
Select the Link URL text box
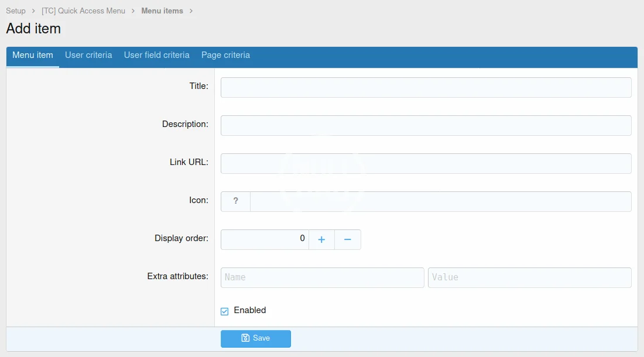[x=426, y=163]
